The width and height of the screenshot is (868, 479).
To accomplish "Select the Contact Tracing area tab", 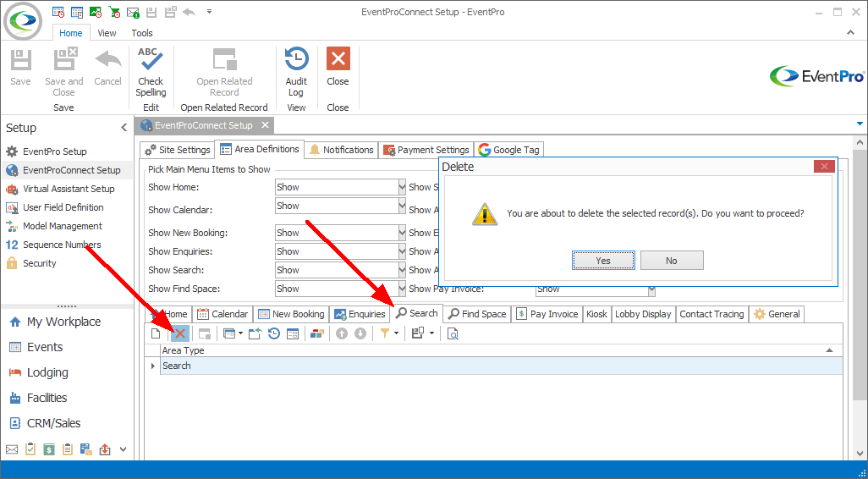I will (x=711, y=314).
